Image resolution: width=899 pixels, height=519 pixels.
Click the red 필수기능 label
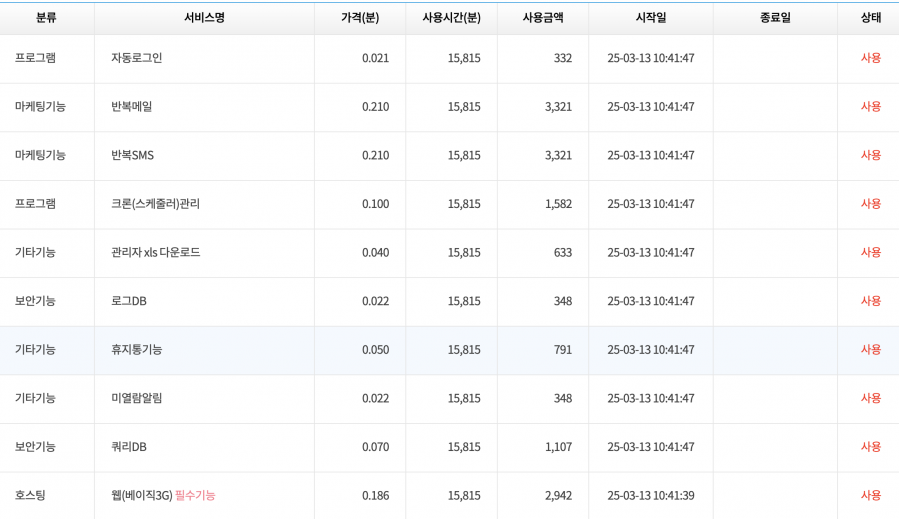[195, 495]
